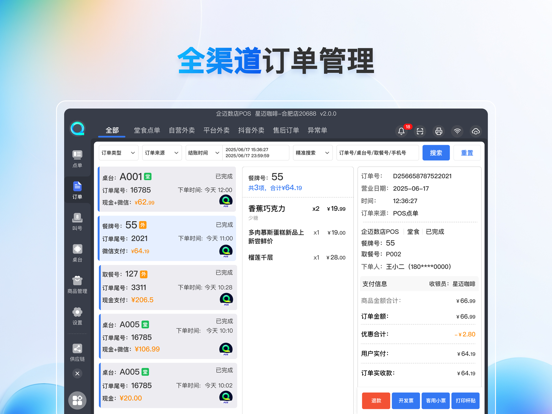The image size is (552, 414).
Task: Click 订单来源 POS点单 value
Action: [x=406, y=213]
